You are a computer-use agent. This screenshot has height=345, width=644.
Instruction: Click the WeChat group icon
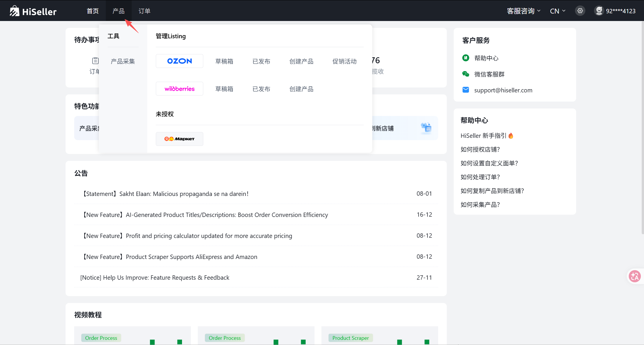[465, 74]
